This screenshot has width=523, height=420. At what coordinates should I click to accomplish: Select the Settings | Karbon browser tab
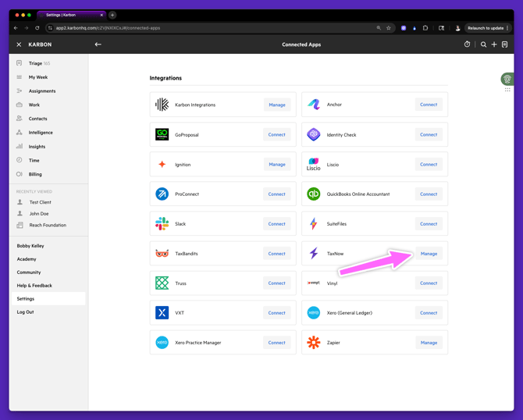[x=71, y=15]
